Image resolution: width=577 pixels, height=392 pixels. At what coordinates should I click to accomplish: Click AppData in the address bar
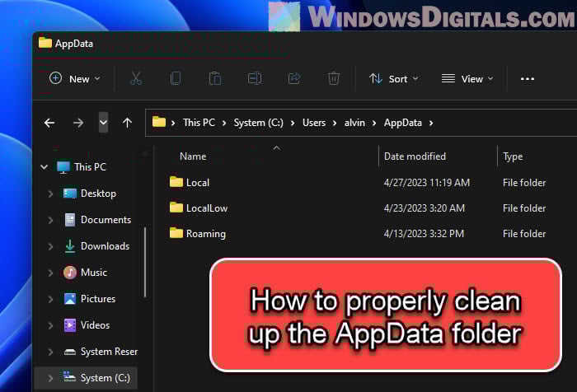[403, 123]
